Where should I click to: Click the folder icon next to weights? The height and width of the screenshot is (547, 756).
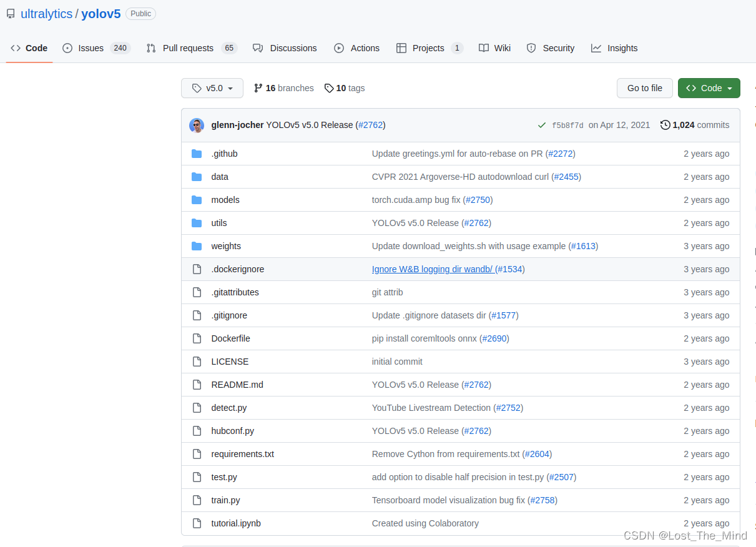pos(197,246)
